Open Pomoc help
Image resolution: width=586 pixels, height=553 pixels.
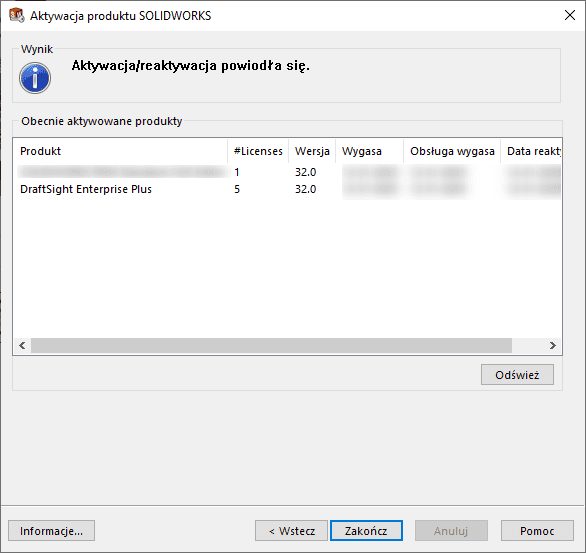537,531
